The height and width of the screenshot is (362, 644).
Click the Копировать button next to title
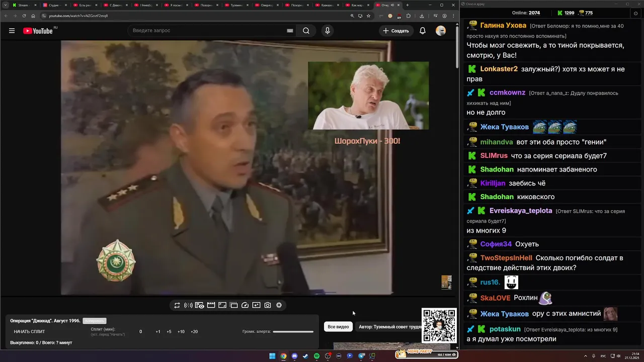(95, 321)
